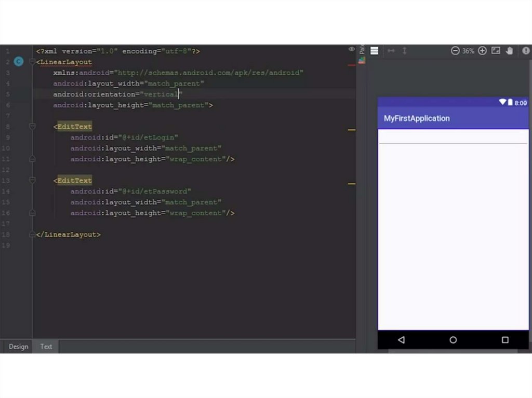532x398 pixels.
Task: Click the horizontal expand arrows icon
Action: [391, 51]
